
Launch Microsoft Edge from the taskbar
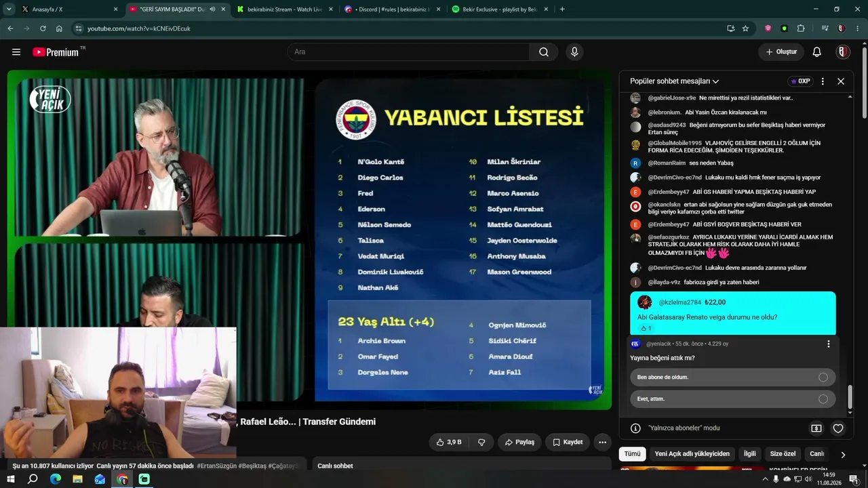click(x=56, y=479)
